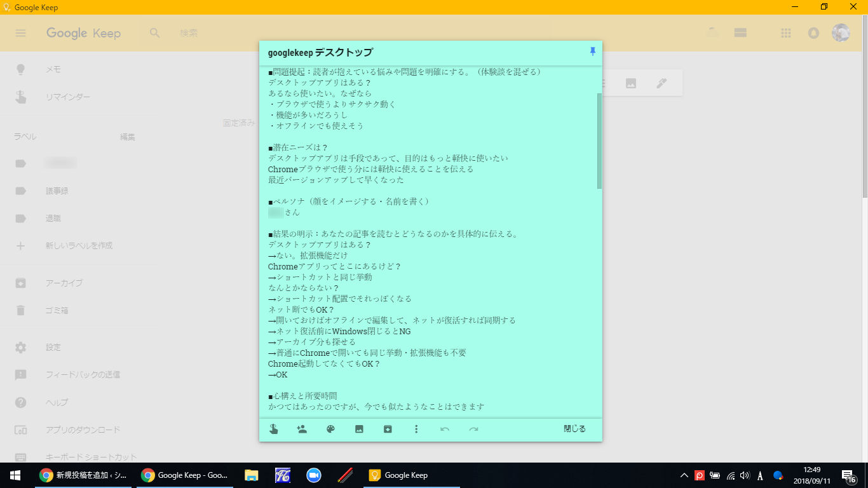The height and width of the screenshot is (488, 868).
Task: Click the remind me finger icon in note toolbar
Action: 273,429
